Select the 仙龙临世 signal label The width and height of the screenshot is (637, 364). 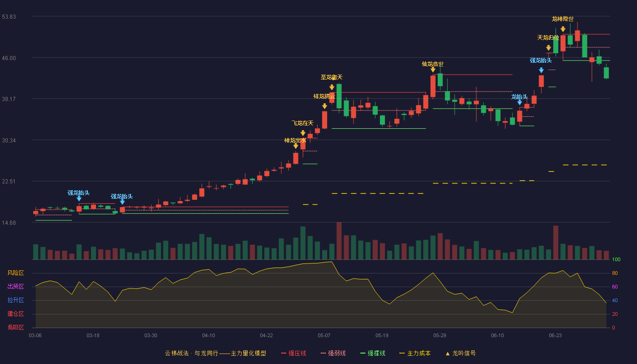433,64
